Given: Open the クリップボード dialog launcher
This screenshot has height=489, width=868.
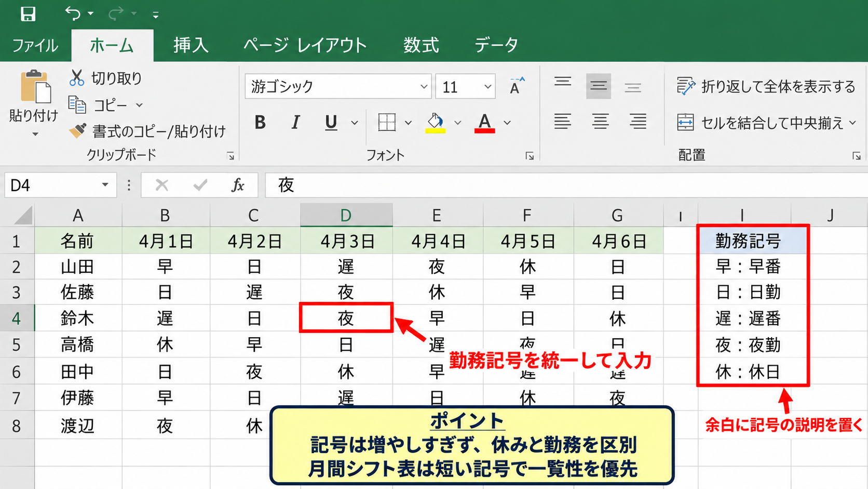Looking at the screenshot, I should coord(230,156).
